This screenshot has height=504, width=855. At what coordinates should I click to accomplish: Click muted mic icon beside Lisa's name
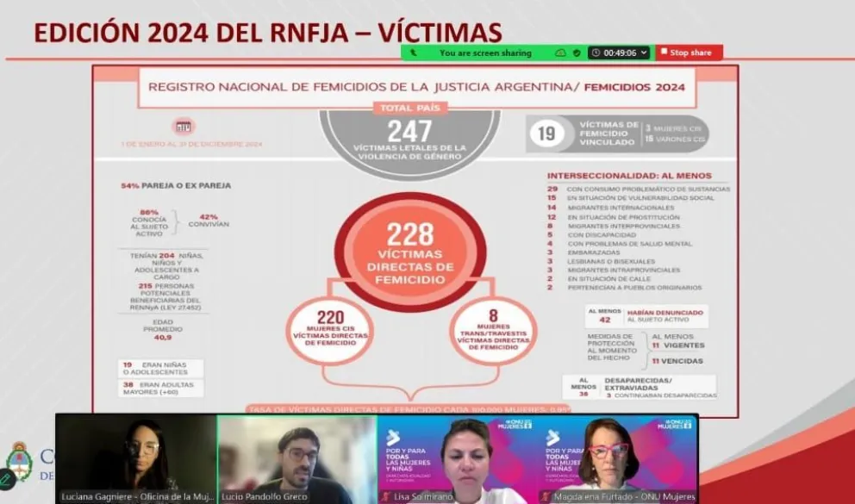point(384,497)
